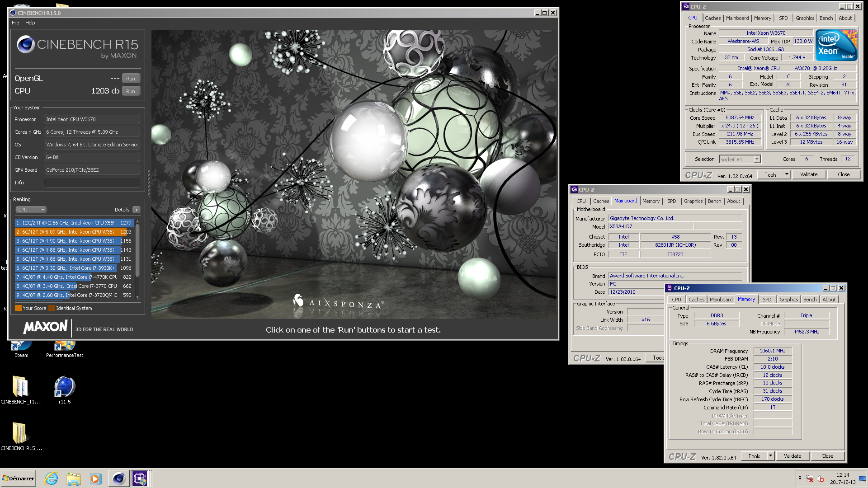The image size is (868, 488).
Task: Click ranking list scroll-down arrow
Action: tap(137, 297)
